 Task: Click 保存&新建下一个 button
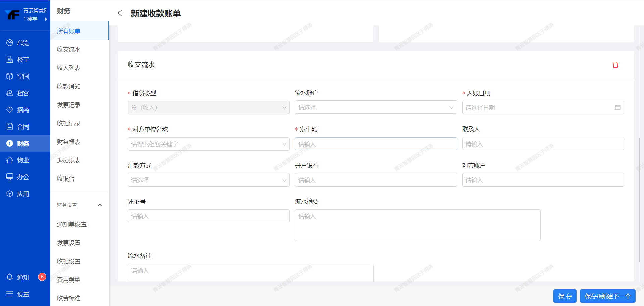607,296
